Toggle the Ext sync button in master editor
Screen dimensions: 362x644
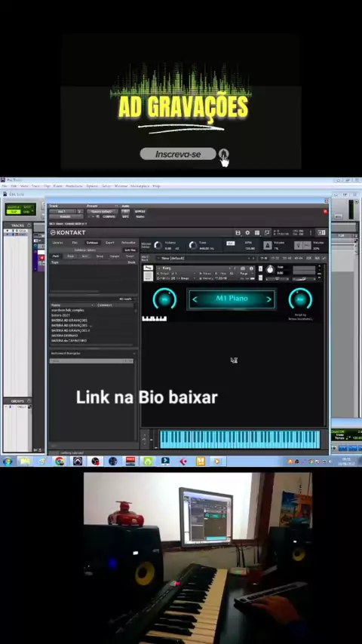pos(231,244)
